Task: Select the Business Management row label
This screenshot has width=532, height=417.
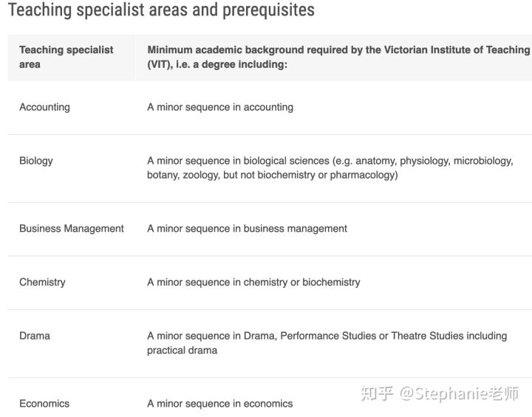Action: coord(72,229)
